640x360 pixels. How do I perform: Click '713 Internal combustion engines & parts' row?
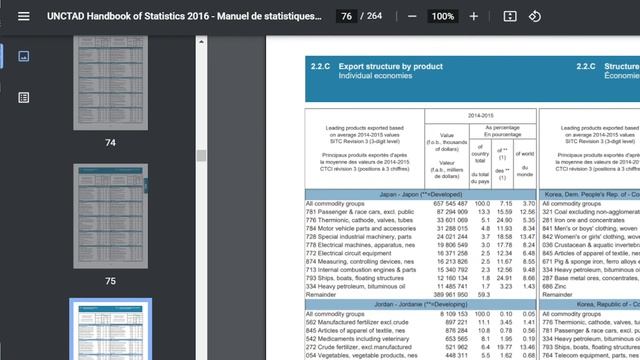coord(420,270)
